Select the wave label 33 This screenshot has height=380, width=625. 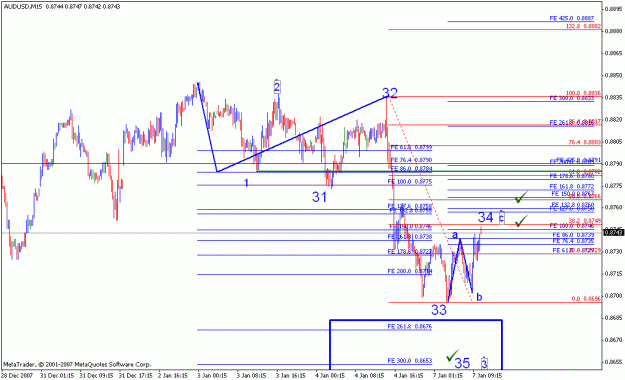[439, 310]
